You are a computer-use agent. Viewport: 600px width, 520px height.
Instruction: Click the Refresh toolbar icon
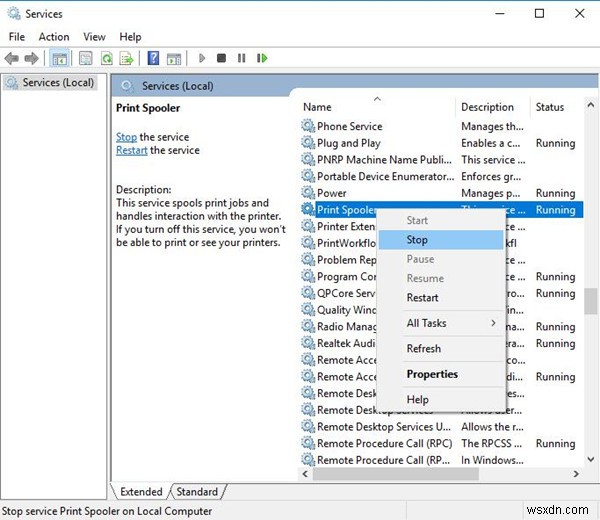coord(106,59)
